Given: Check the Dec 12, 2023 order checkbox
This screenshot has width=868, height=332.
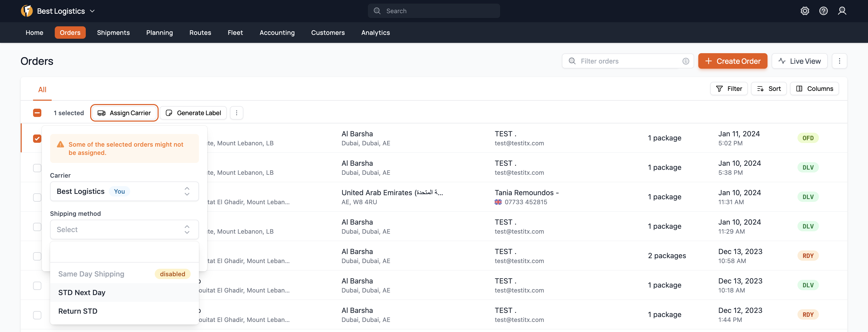Looking at the screenshot, I should coord(37,315).
